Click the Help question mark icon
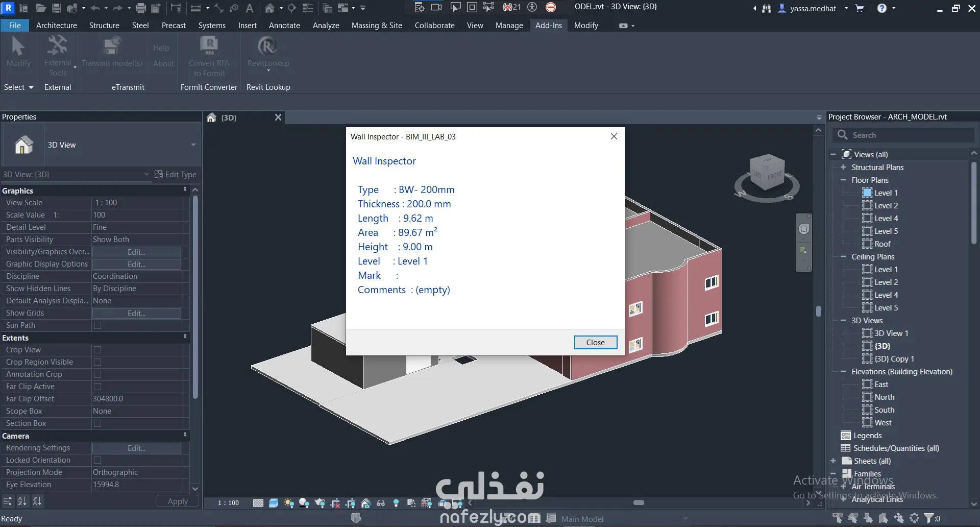The image size is (980, 527). pyautogui.click(x=881, y=8)
